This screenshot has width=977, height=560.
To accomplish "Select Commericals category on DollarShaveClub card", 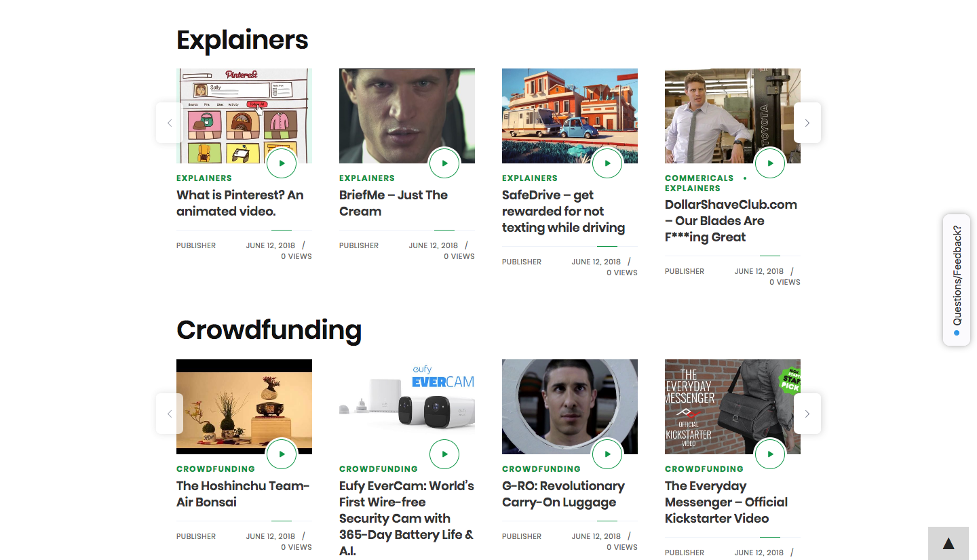I will (700, 178).
